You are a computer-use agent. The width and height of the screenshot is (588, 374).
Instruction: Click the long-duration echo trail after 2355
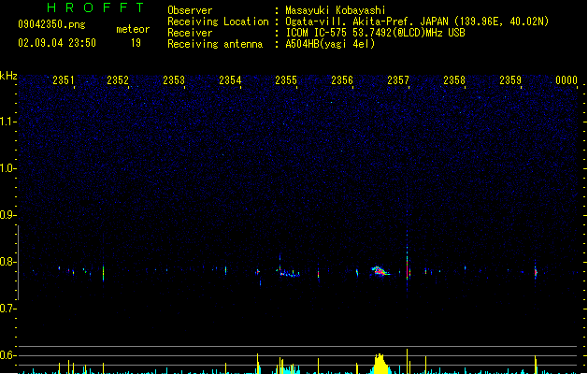289,273
